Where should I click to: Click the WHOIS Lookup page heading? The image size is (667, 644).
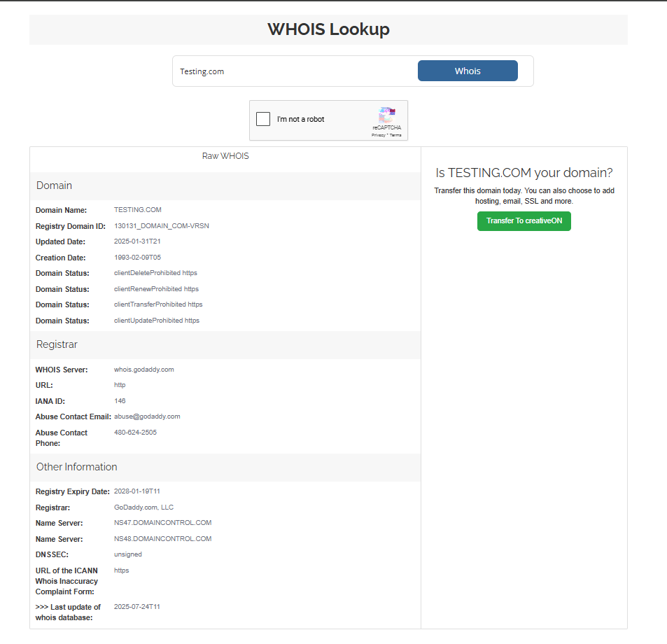[328, 29]
